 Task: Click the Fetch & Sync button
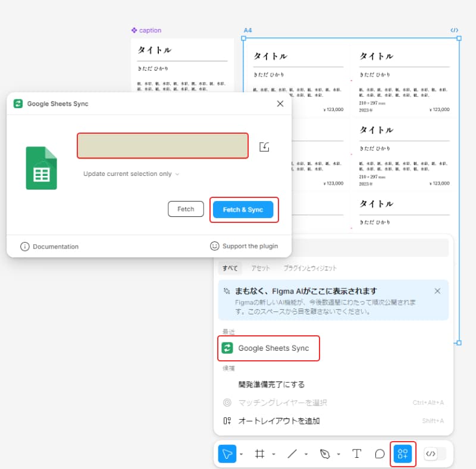[243, 210]
